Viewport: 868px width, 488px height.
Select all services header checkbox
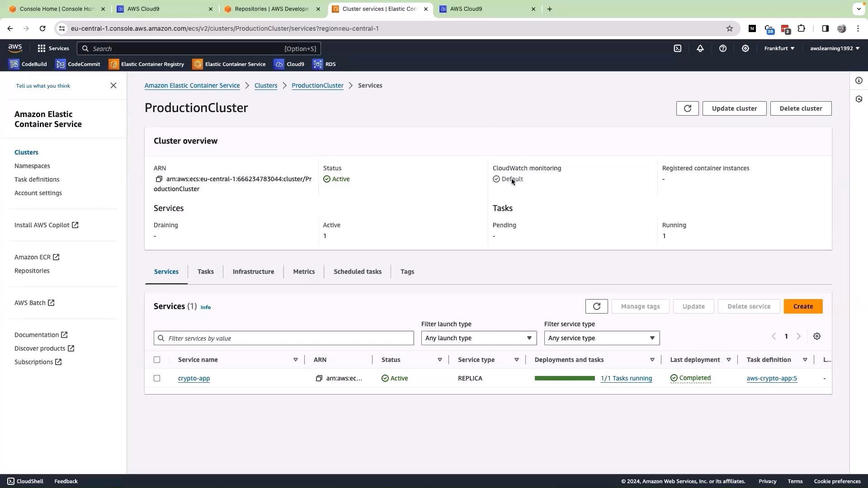pyautogui.click(x=157, y=360)
